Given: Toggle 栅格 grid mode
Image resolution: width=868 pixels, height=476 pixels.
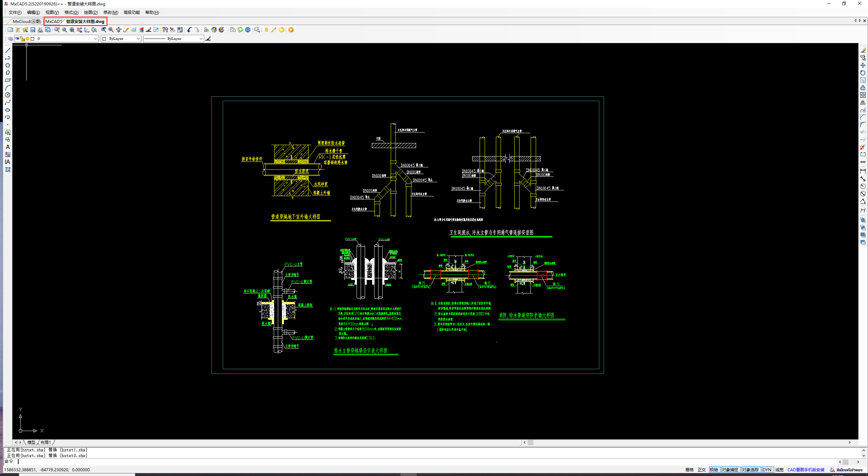Looking at the screenshot, I should 690,470.
